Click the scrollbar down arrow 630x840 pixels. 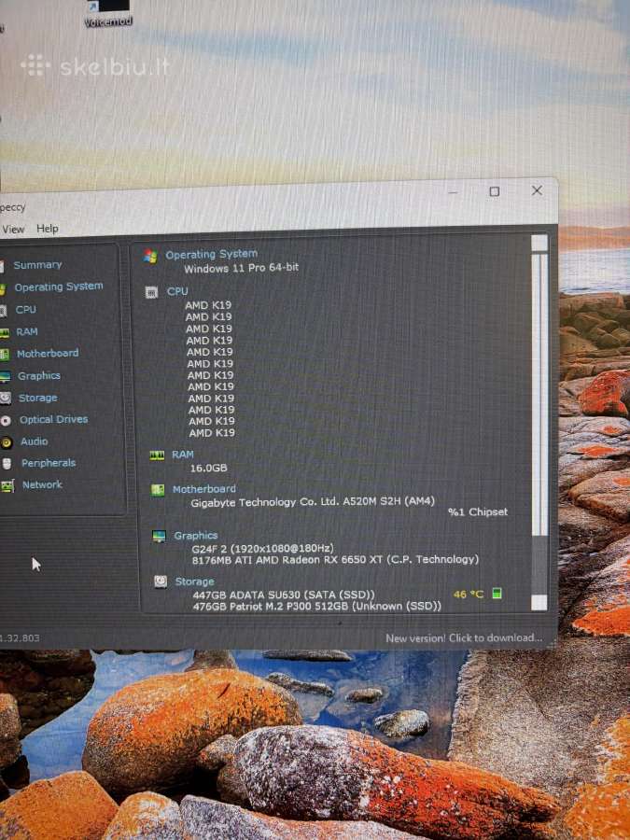coord(539,602)
